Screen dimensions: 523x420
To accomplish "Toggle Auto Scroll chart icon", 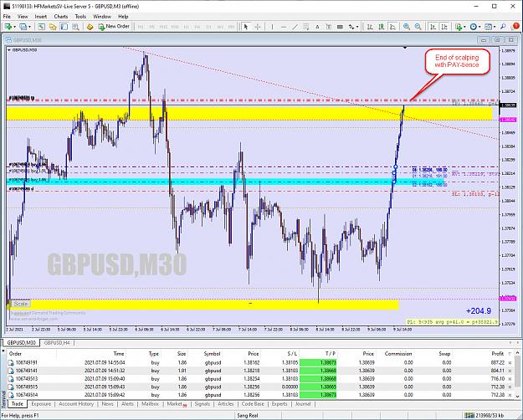I will [x=433, y=27].
